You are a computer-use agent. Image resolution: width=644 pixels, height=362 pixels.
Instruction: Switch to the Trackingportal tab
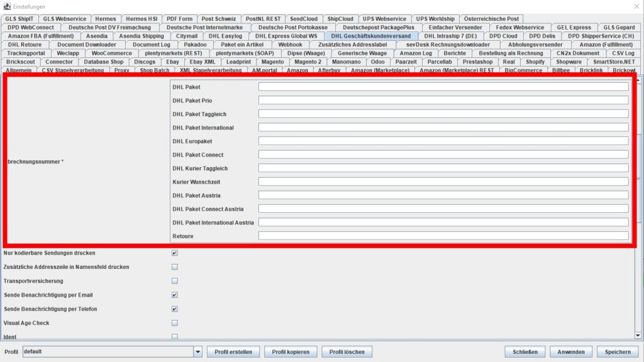(x=26, y=53)
